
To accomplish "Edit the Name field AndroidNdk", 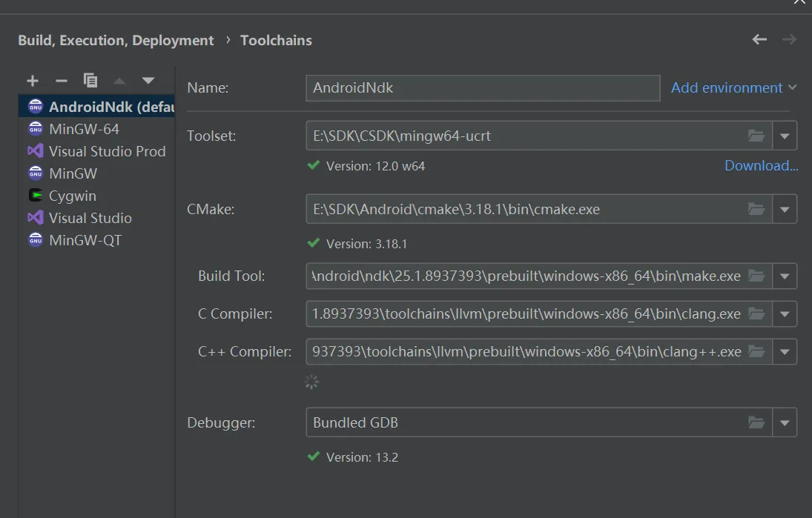I will 483,87.
